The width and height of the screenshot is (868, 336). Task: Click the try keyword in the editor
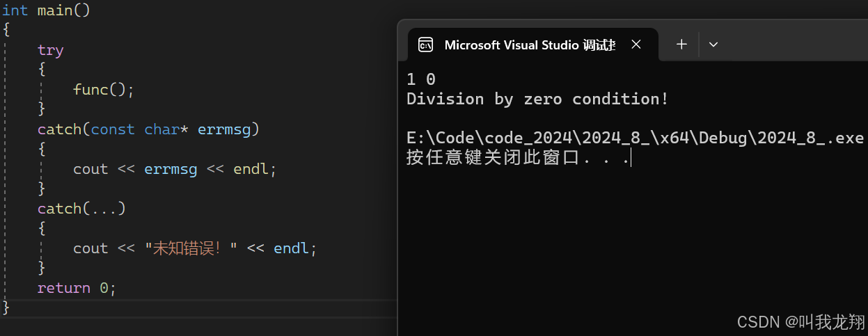pyautogui.click(x=50, y=50)
